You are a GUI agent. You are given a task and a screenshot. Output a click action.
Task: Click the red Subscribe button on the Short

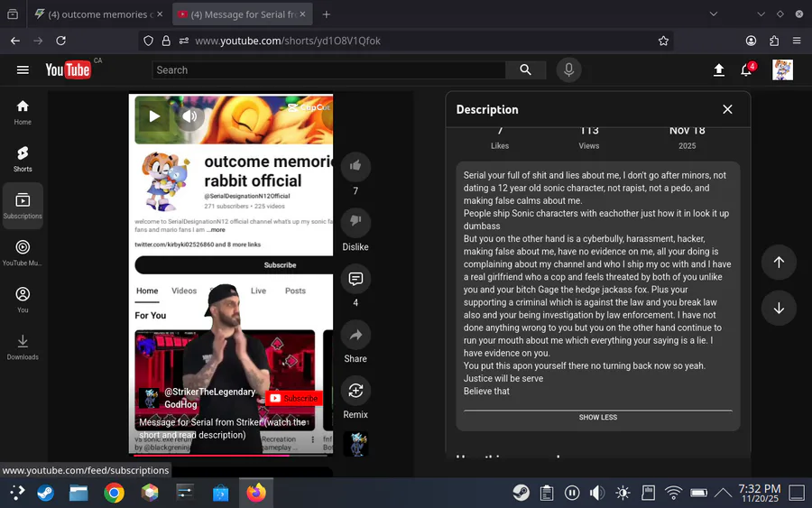coord(293,398)
